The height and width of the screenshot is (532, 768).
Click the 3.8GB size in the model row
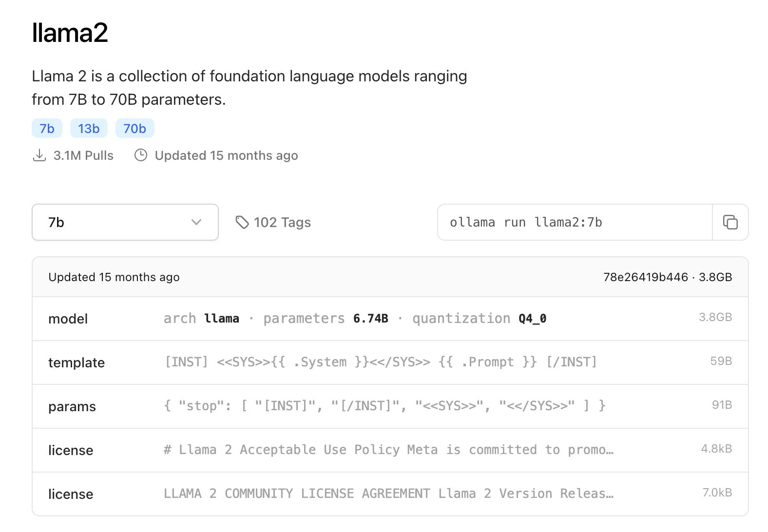point(715,317)
